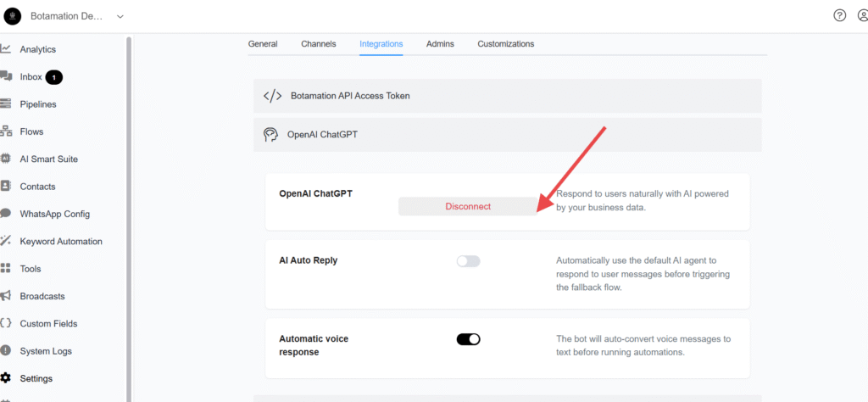Open Tools from the sidebar
The image size is (868, 402).
[x=31, y=269]
